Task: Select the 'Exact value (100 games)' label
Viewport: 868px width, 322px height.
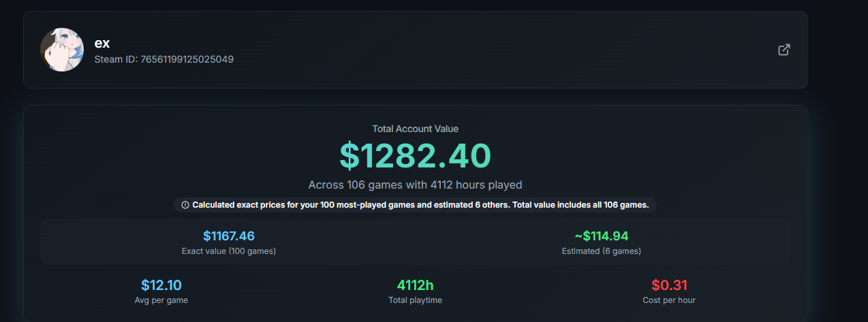Action: point(229,251)
